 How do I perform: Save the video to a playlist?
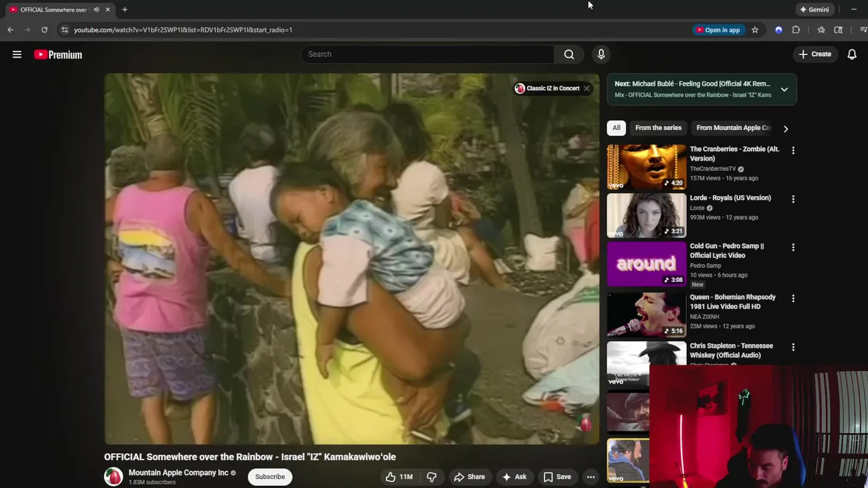[557, 476]
